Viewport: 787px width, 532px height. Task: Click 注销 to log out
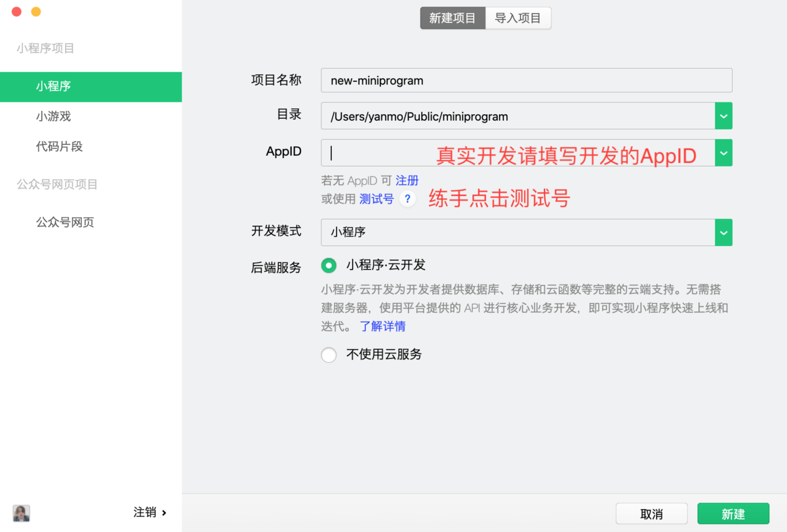(144, 512)
